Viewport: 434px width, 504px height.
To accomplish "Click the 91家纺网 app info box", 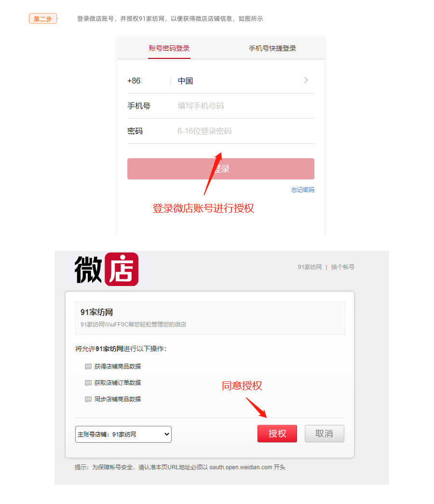I will click(210, 318).
